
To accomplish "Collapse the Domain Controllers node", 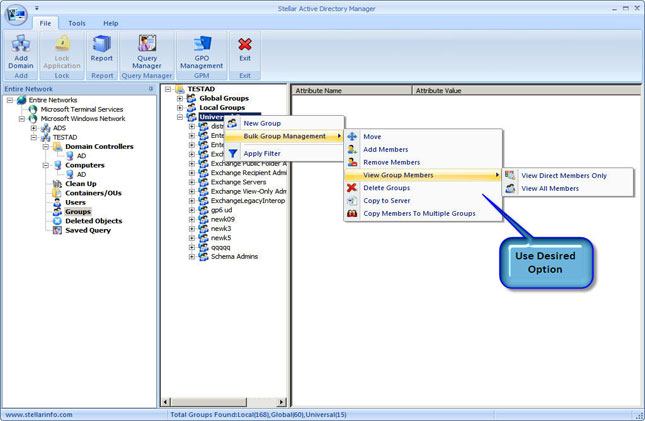I will pyautogui.click(x=46, y=147).
